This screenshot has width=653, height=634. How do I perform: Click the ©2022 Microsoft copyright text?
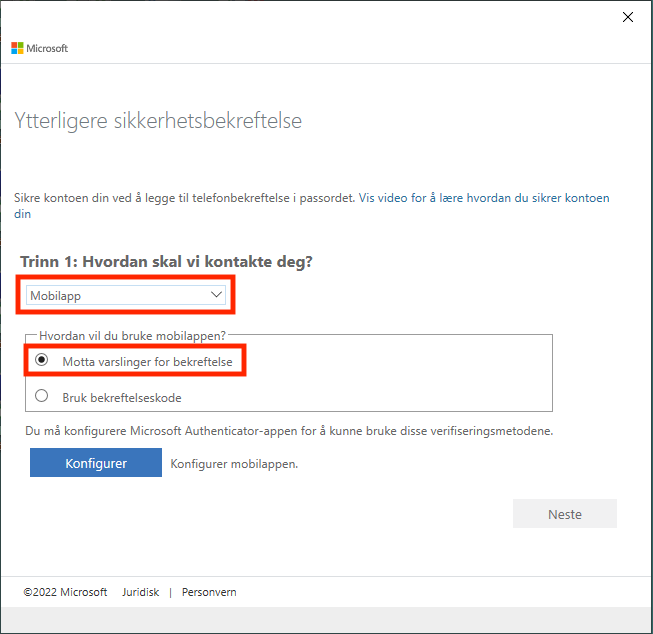(65, 592)
